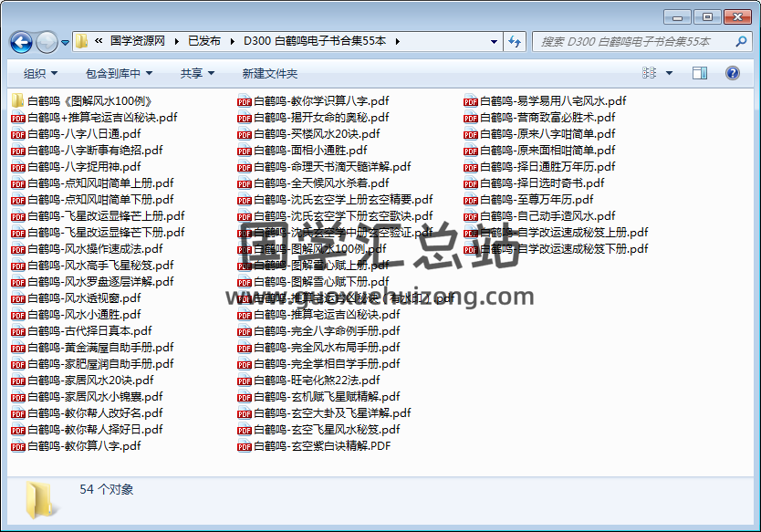Expand the address bar history dropdown
Image resolution: width=761 pixels, height=532 pixels.
click(x=492, y=42)
